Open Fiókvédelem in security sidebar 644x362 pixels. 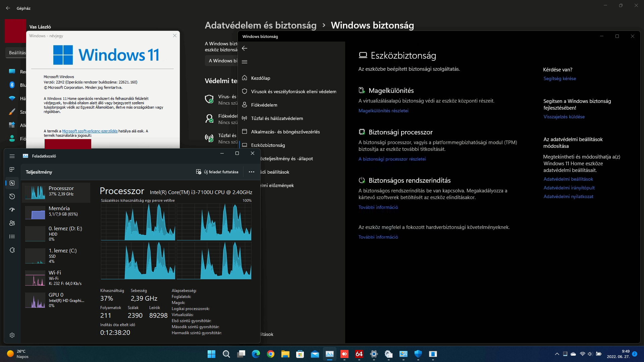264,105
